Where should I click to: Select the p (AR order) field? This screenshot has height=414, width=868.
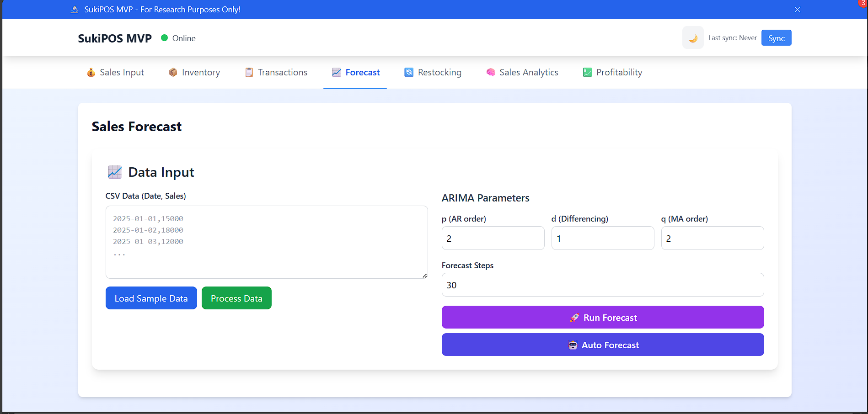(493, 239)
